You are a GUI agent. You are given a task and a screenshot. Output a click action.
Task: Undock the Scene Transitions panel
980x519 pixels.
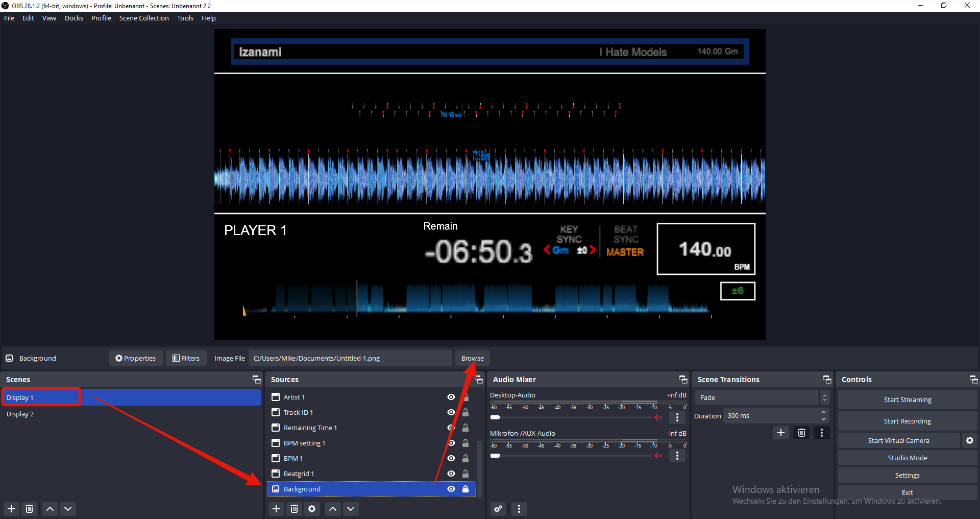click(x=827, y=380)
